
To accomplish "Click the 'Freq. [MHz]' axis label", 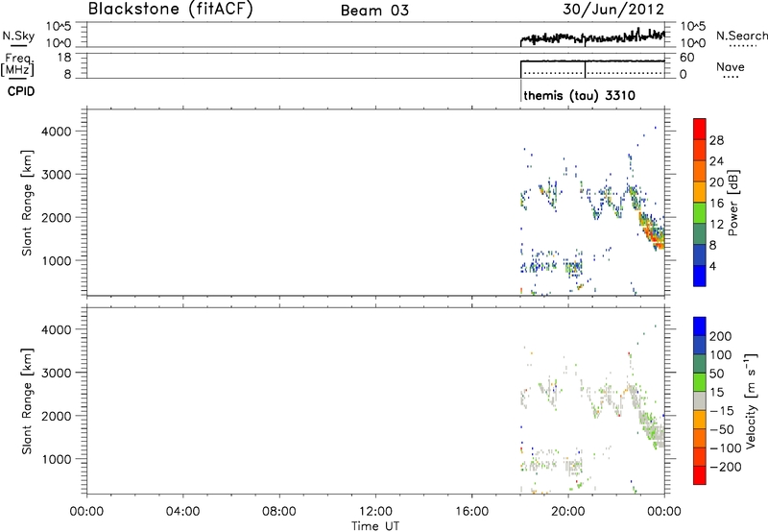I will point(18,64).
